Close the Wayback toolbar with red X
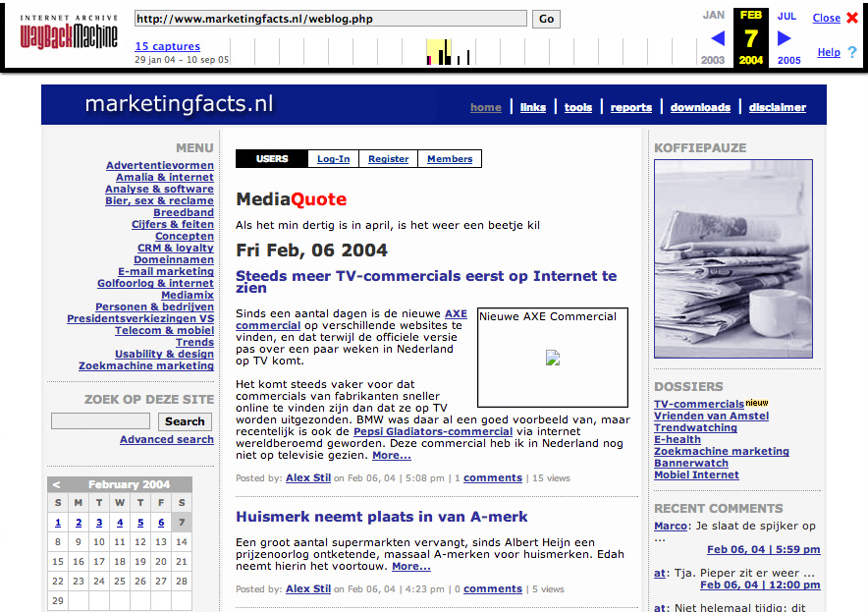The image size is (868, 612). point(851,18)
